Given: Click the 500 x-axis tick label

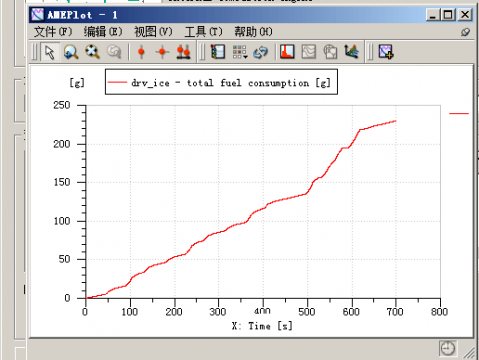Looking at the screenshot, I should (x=307, y=312).
